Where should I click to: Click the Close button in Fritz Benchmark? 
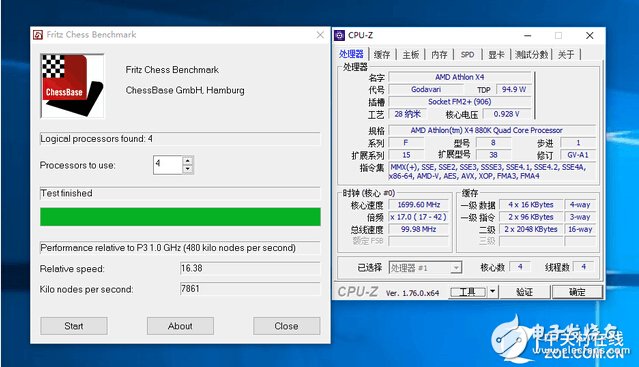coord(286,326)
